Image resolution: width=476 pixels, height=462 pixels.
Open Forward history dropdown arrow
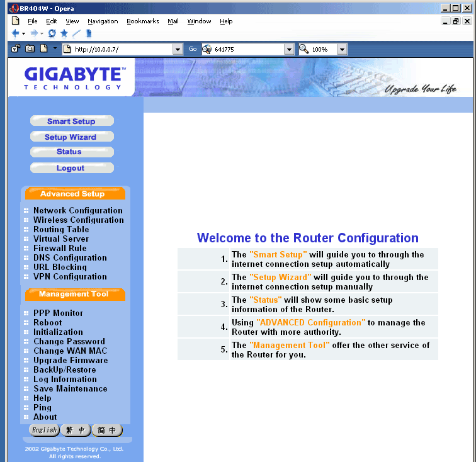pyautogui.click(x=42, y=34)
